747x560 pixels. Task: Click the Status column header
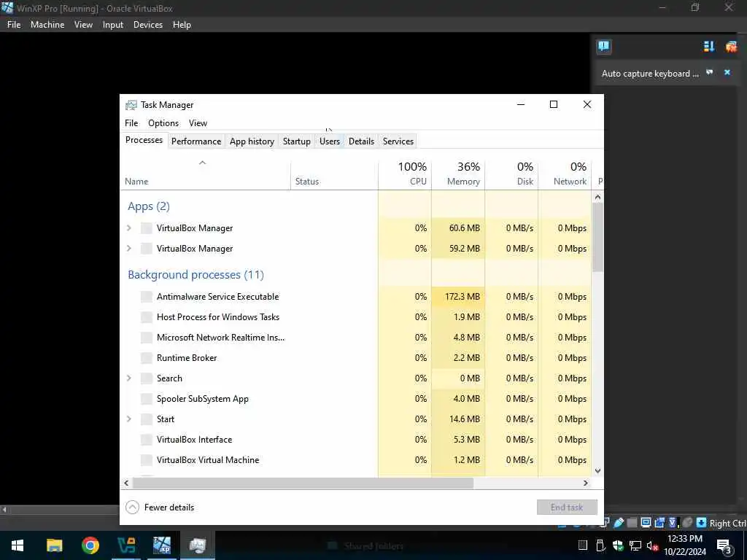pyautogui.click(x=334, y=174)
